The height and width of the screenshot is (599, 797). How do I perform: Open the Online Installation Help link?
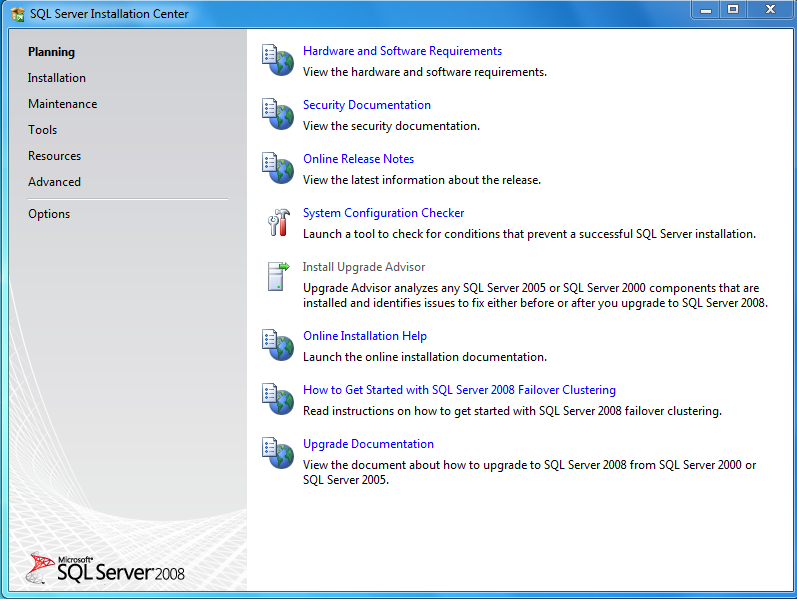pos(364,336)
